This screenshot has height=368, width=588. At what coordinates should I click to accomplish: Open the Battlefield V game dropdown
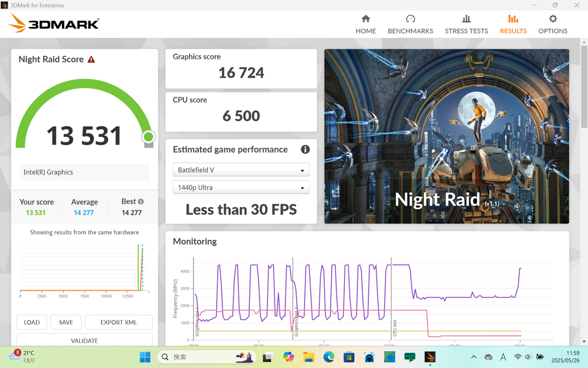(x=241, y=170)
